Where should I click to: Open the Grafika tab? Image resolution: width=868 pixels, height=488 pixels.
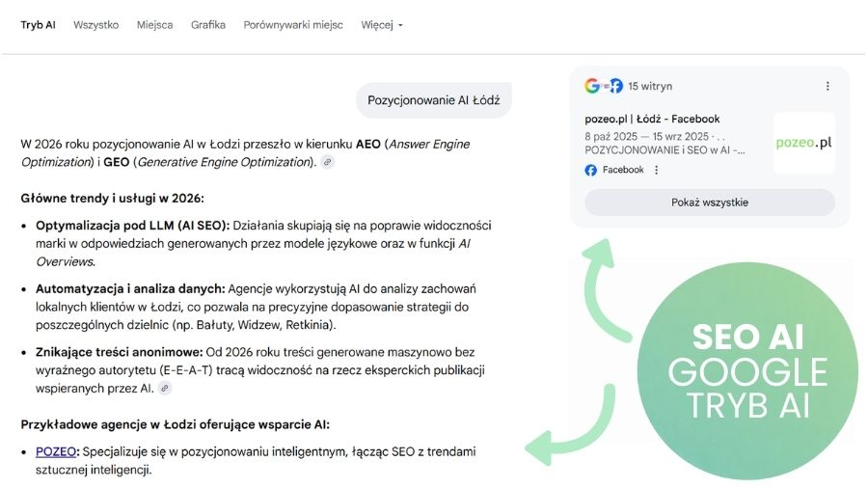pyautogui.click(x=208, y=25)
